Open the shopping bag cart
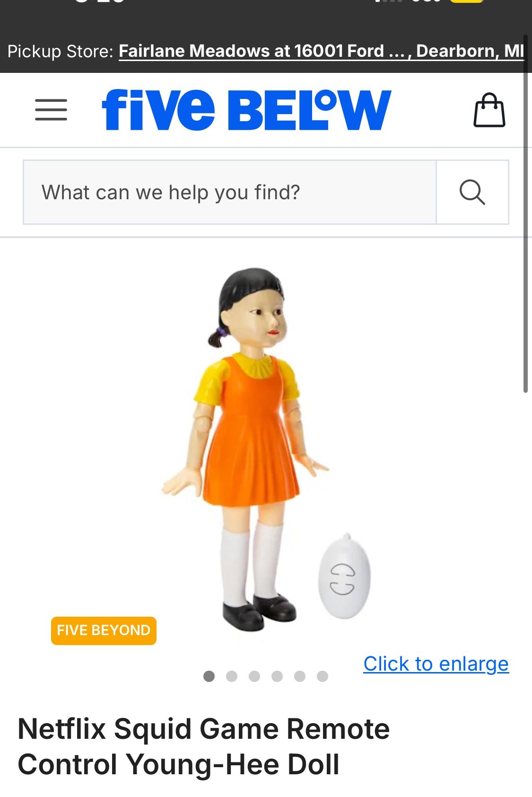 [489, 110]
